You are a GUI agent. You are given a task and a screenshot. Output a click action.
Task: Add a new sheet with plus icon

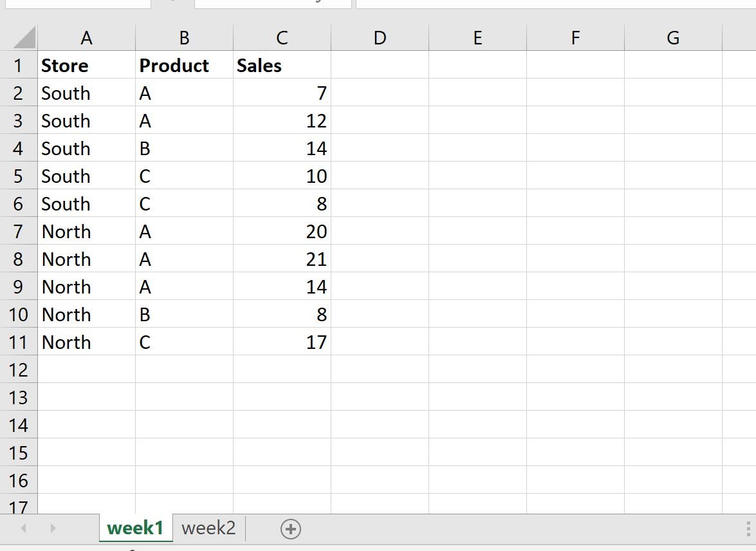291,529
